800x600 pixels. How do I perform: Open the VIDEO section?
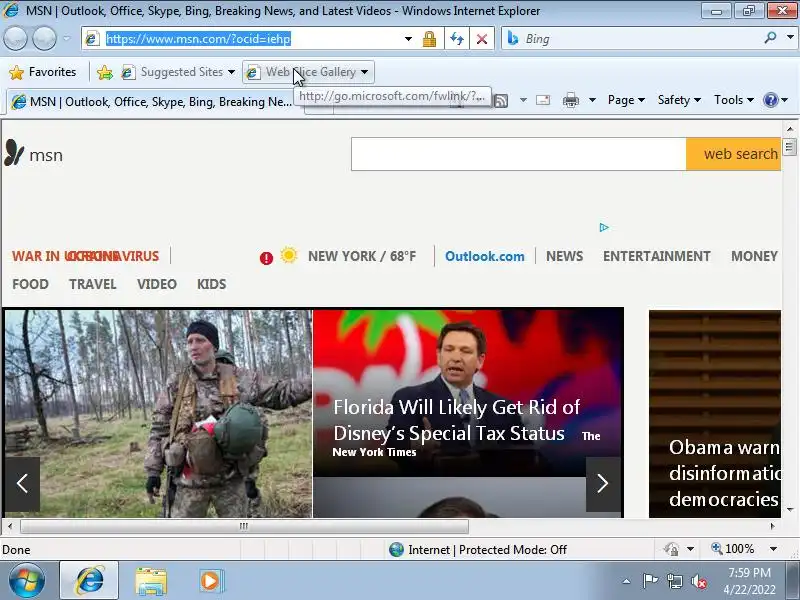tap(157, 284)
